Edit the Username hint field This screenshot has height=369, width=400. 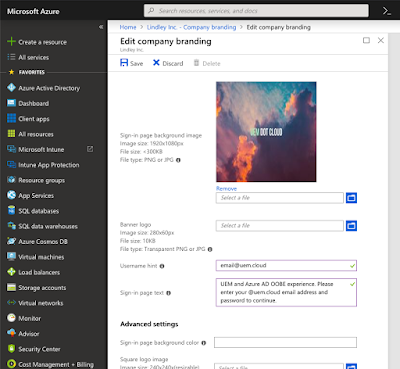(x=286, y=265)
